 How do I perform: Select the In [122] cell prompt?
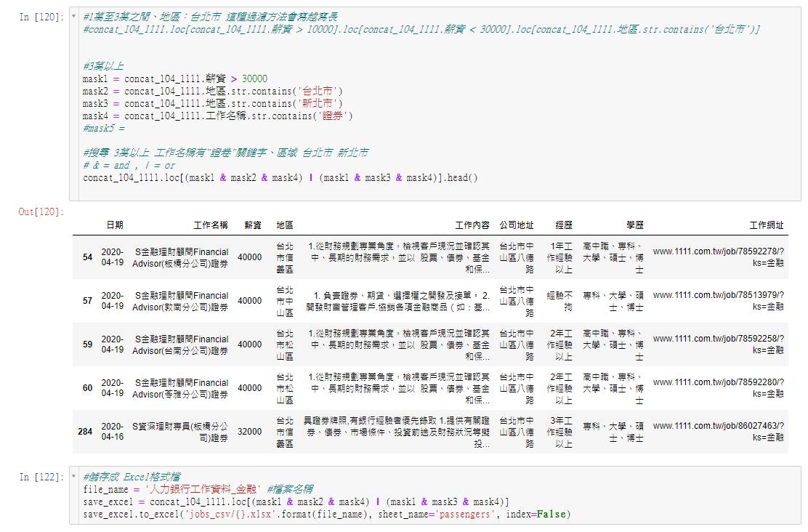41,477
